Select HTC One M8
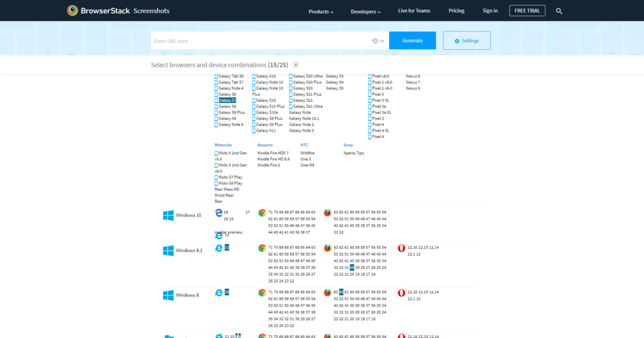This screenshot has height=338, width=644. 307,166
